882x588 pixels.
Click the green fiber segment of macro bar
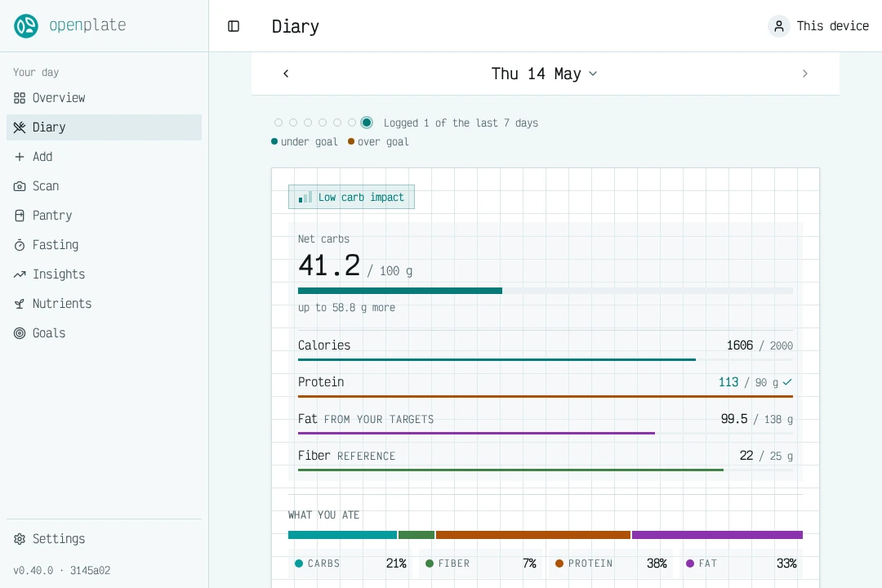click(x=416, y=535)
